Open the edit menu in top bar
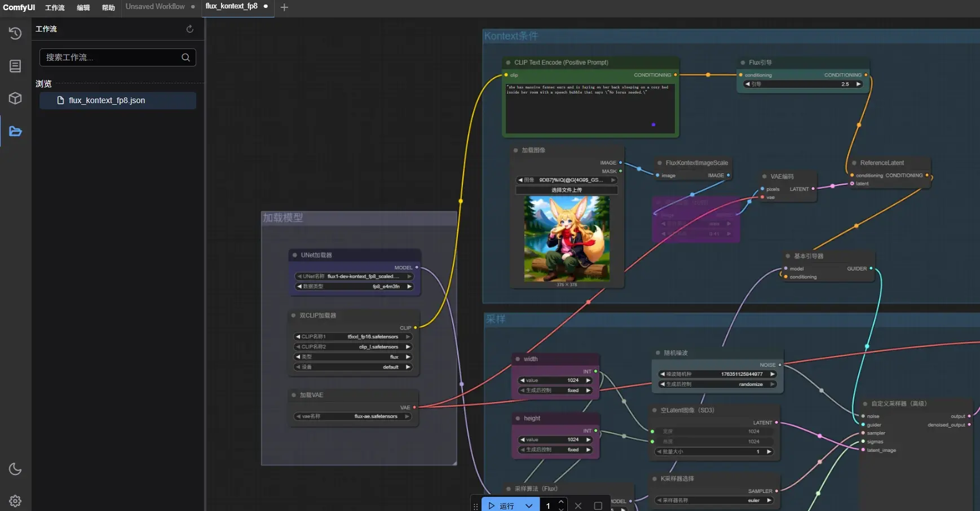The image size is (980, 511). point(83,8)
